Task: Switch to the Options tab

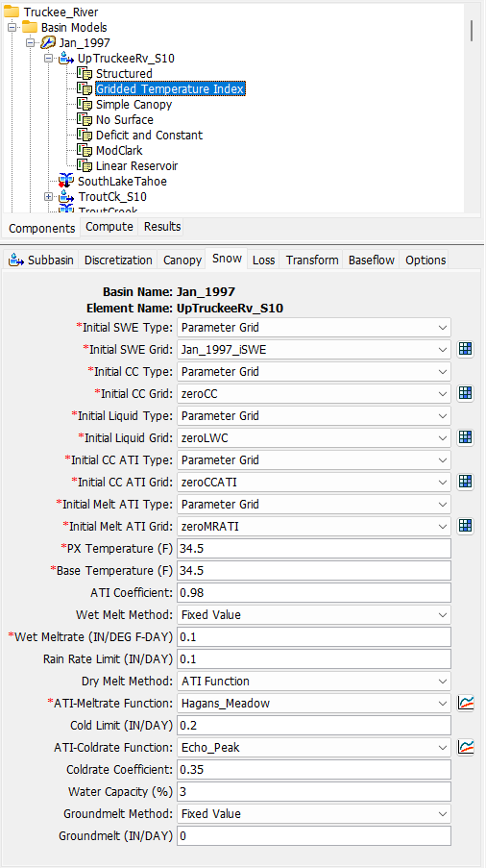Action: pos(425,260)
